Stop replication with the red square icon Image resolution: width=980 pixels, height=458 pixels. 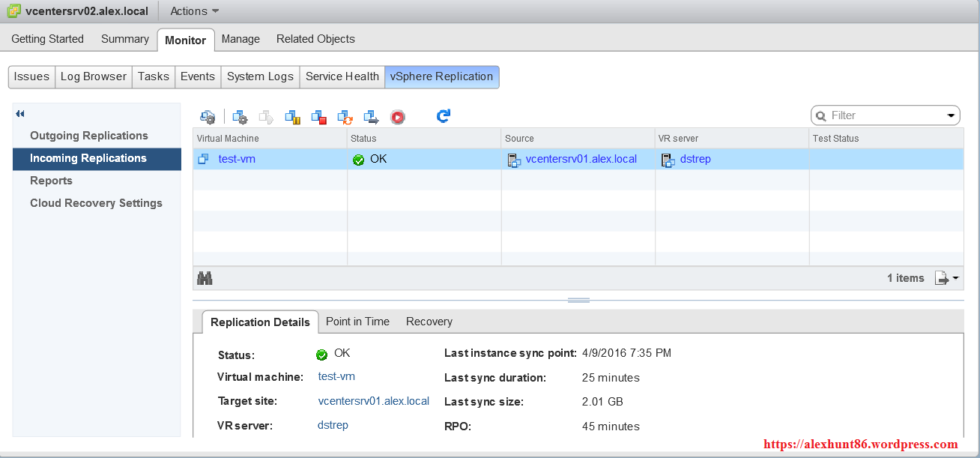[319, 116]
